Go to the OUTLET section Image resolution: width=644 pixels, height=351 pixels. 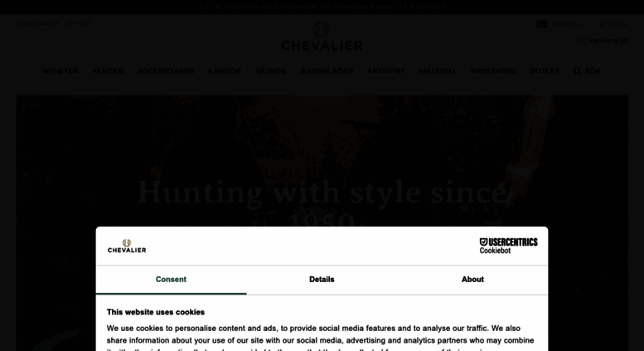click(x=545, y=71)
